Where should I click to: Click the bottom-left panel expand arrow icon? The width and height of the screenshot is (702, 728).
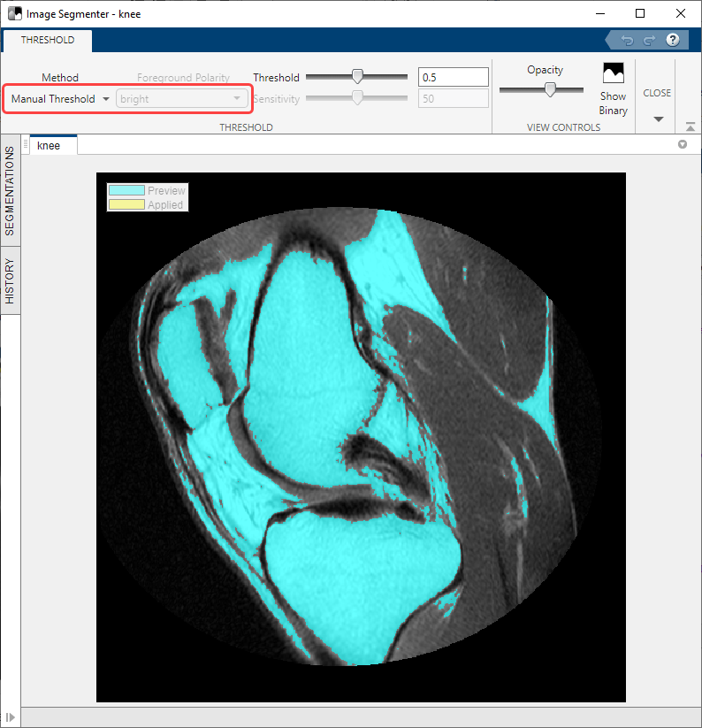click(11, 717)
